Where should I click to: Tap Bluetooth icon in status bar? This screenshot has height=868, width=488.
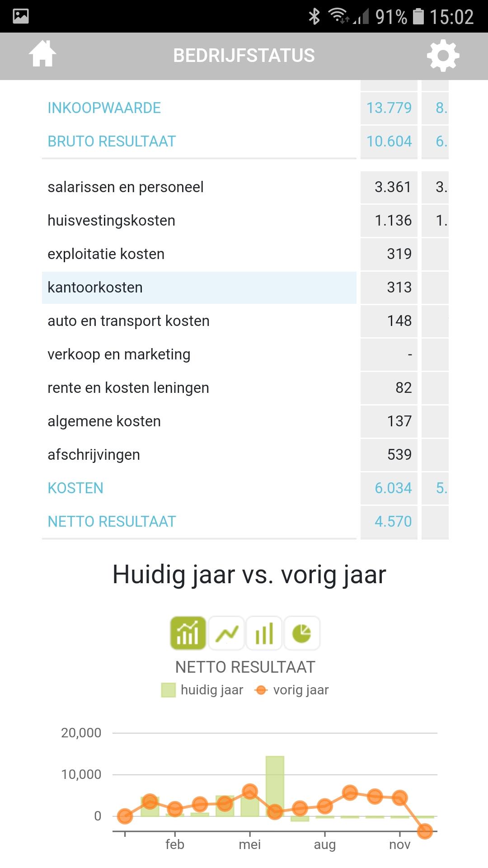click(x=314, y=17)
